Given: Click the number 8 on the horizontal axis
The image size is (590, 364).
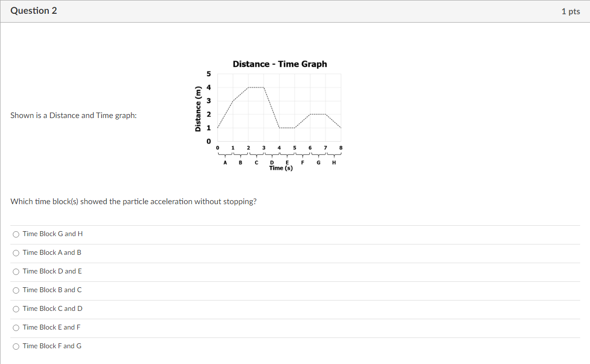Looking at the screenshot, I should (x=340, y=148).
